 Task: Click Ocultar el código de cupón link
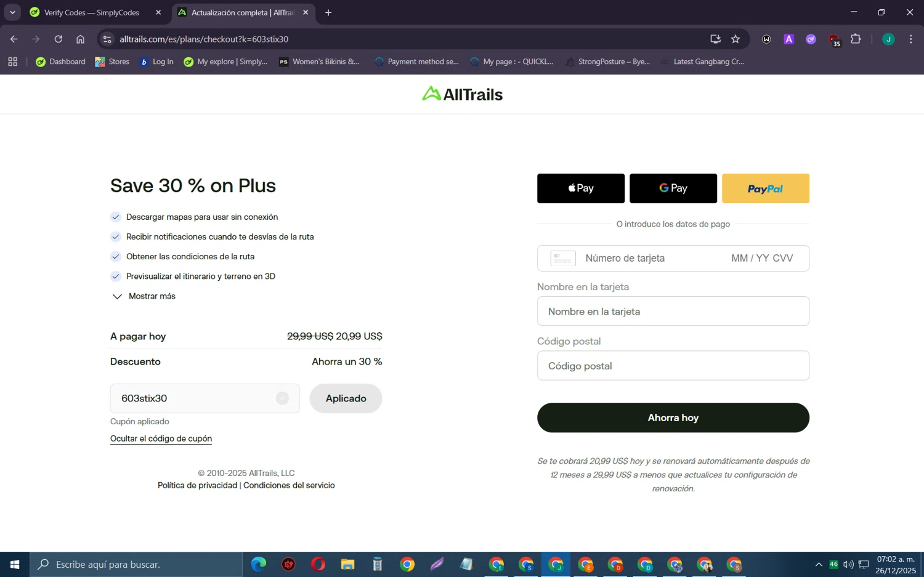point(161,438)
